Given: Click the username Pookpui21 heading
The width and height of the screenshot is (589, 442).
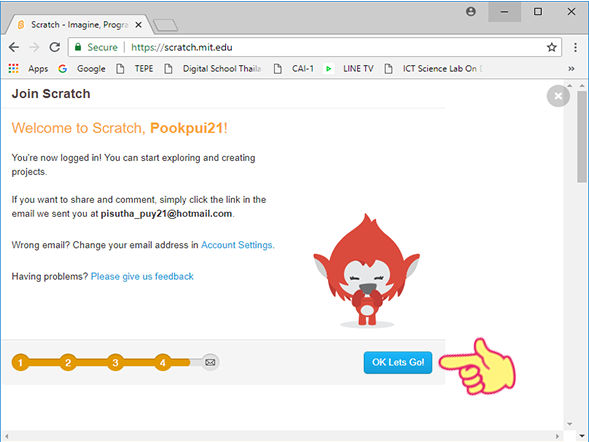Looking at the screenshot, I should click(x=187, y=128).
